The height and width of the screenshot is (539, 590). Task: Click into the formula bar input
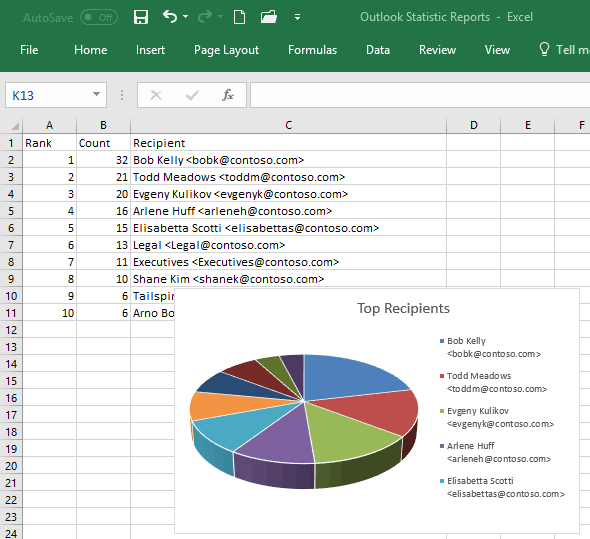[x=420, y=95]
